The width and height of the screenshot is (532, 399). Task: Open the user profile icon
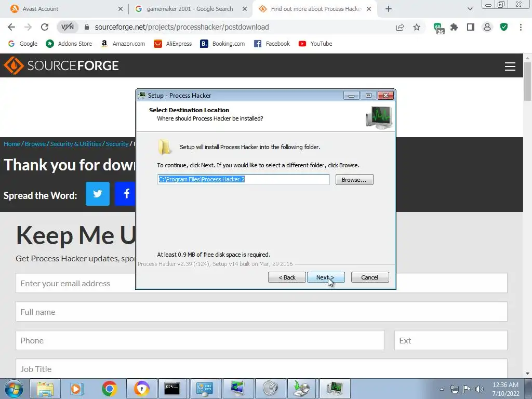pyautogui.click(x=487, y=27)
